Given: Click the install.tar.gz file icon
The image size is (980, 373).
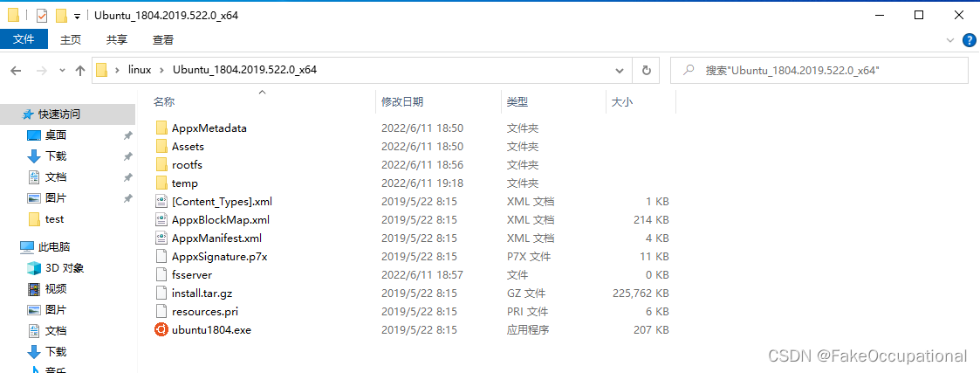Looking at the screenshot, I should pyautogui.click(x=161, y=293).
